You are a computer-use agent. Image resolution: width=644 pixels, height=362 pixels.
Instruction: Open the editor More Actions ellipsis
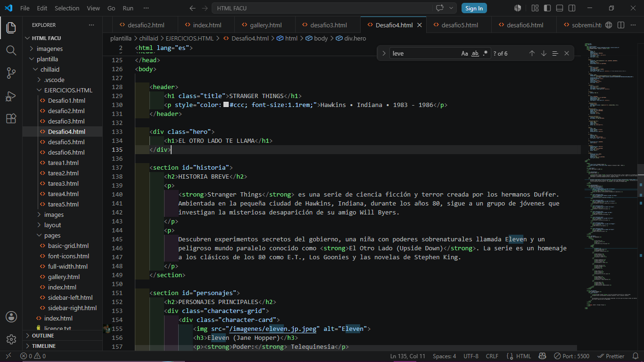(633, 25)
